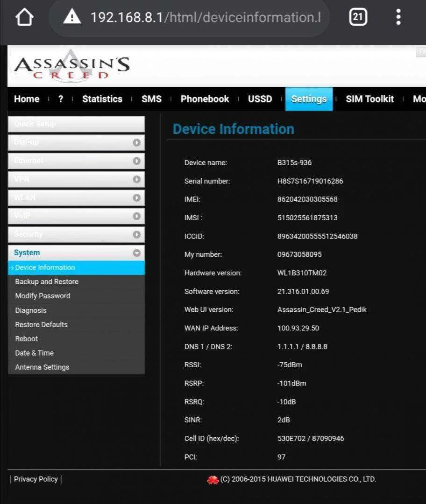Click serial number H8S7S16719016286
Viewport: 426px width, 504px height.
(x=310, y=181)
